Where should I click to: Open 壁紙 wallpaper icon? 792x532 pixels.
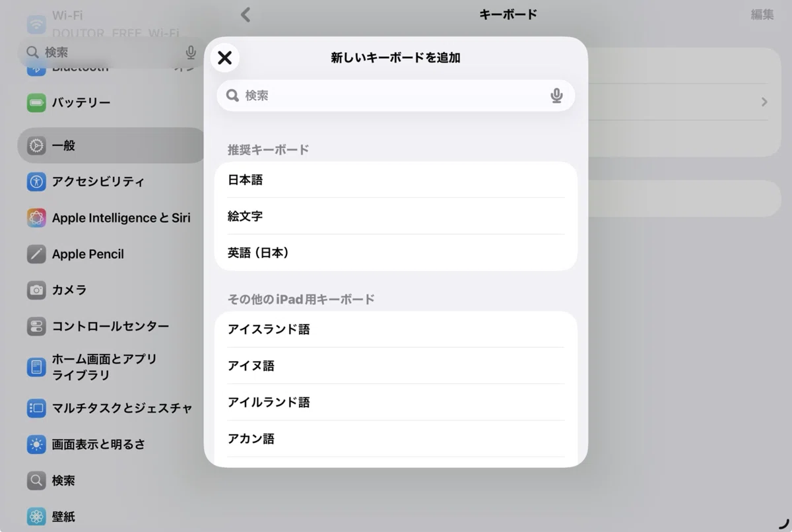point(36,517)
